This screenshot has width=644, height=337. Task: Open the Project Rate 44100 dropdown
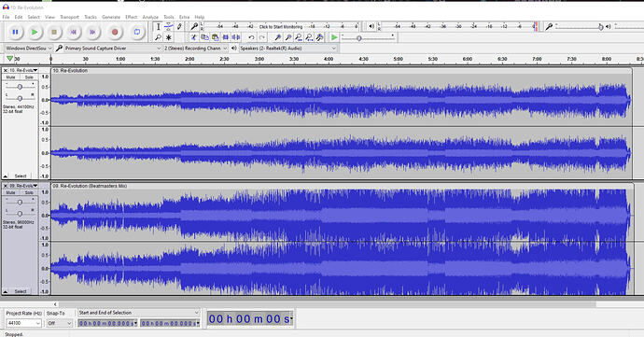point(23,323)
